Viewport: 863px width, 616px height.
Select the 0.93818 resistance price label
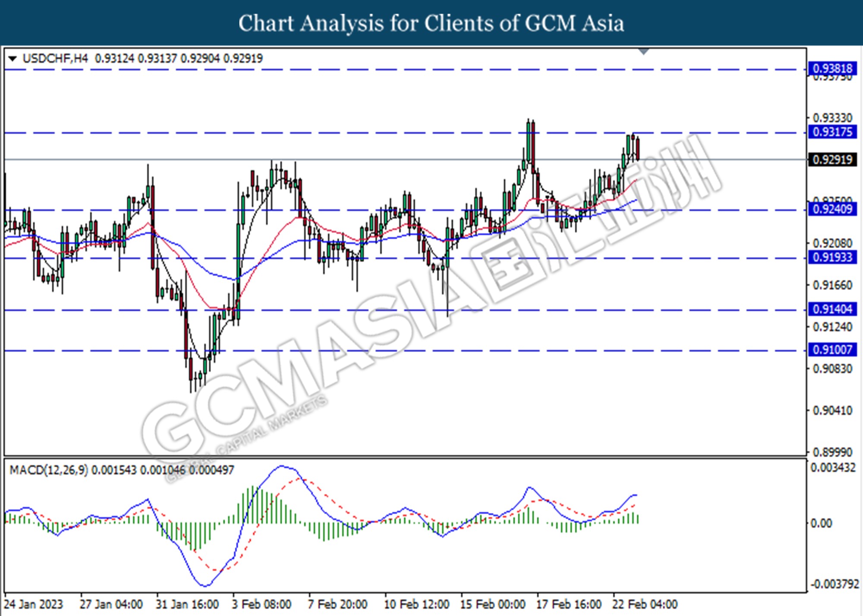tap(832, 69)
